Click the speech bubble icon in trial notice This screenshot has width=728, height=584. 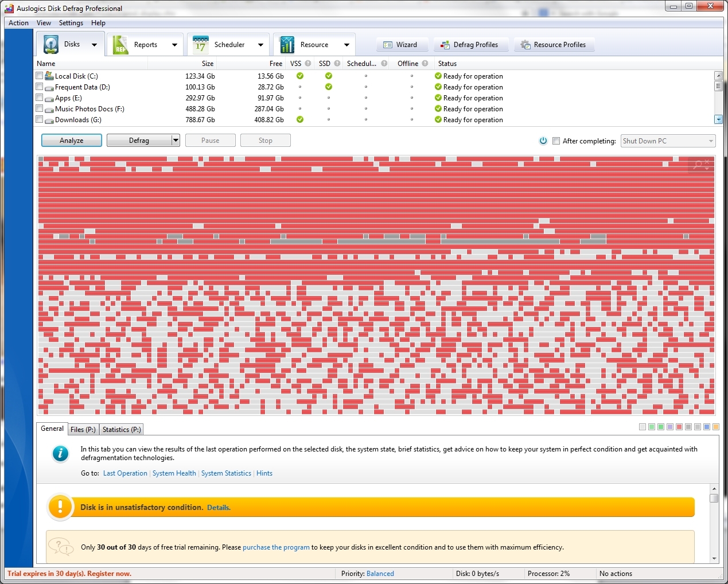pos(61,546)
